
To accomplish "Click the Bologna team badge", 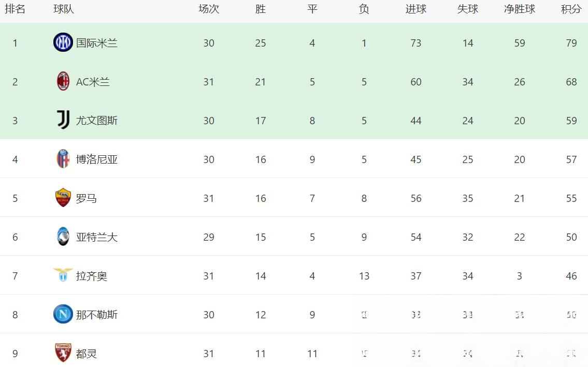I will [63, 158].
